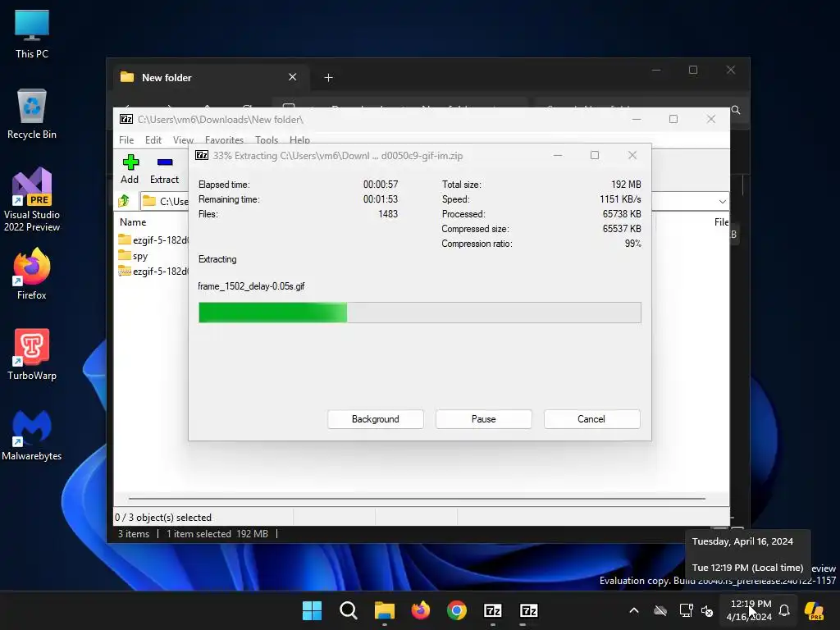Show hidden system tray icons
The width and height of the screenshot is (840, 630).
click(634, 610)
